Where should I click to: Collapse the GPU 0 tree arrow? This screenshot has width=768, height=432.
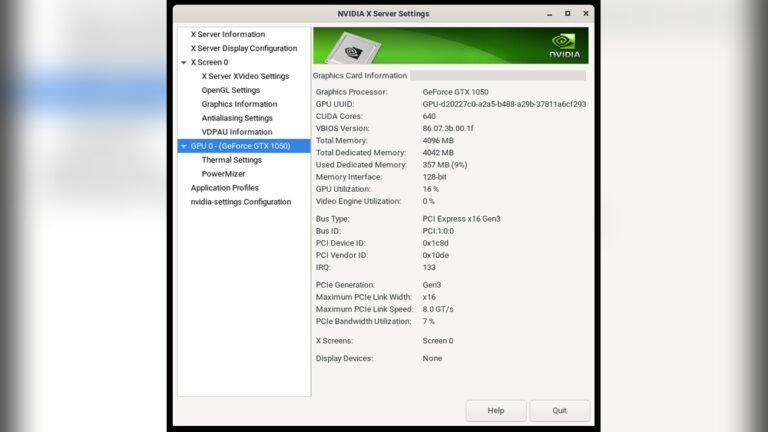click(184, 146)
